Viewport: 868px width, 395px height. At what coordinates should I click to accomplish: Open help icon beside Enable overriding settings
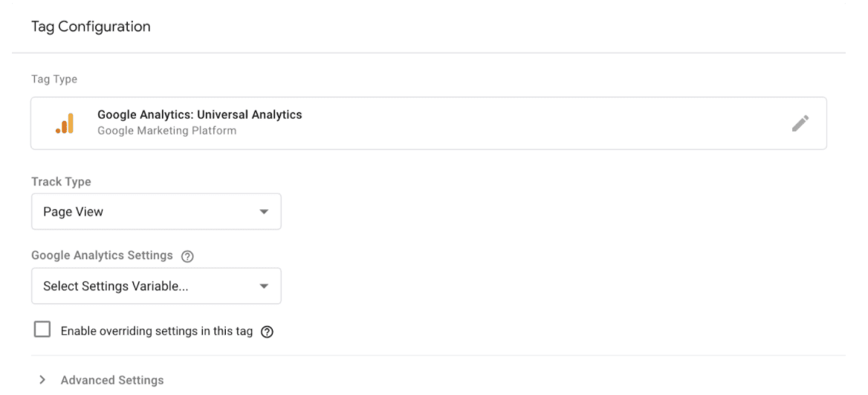[267, 332]
